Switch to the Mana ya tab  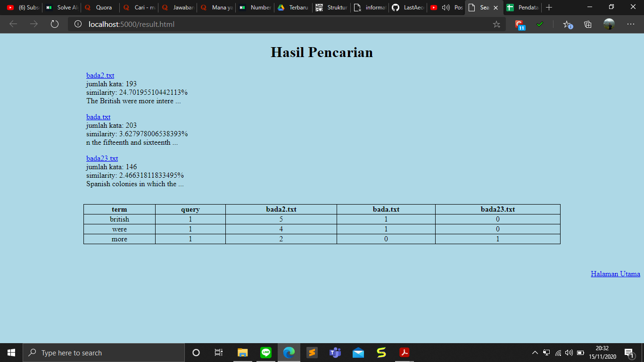pos(216,8)
